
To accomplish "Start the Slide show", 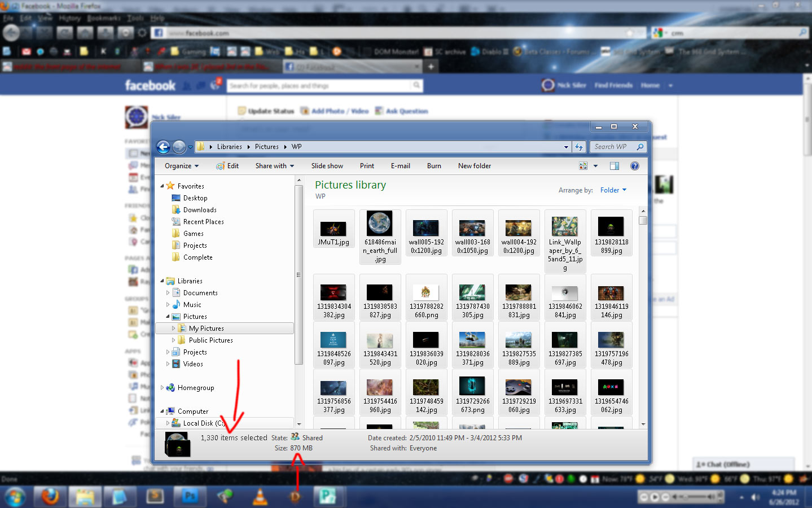I will pos(327,166).
